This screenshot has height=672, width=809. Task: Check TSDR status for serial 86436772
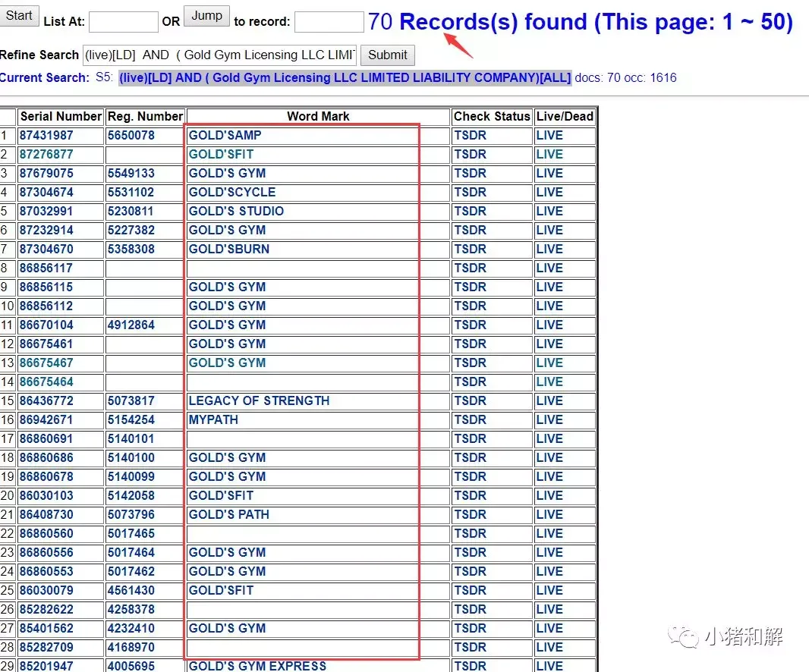click(x=470, y=400)
